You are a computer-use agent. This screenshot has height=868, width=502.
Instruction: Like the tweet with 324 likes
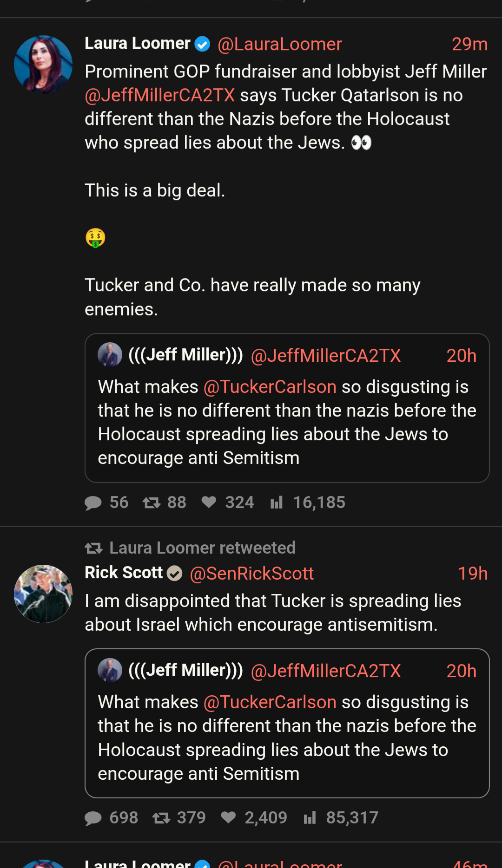pyautogui.click(x=209, y=502)
